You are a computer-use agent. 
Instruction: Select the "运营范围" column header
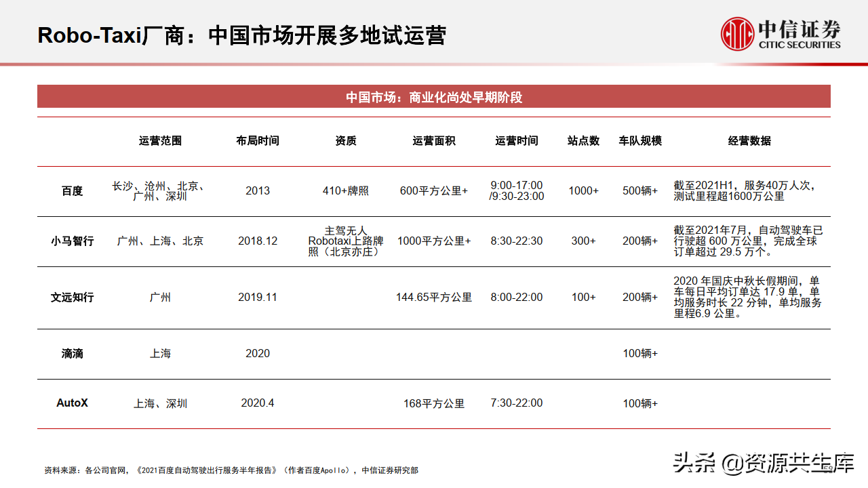161,141
